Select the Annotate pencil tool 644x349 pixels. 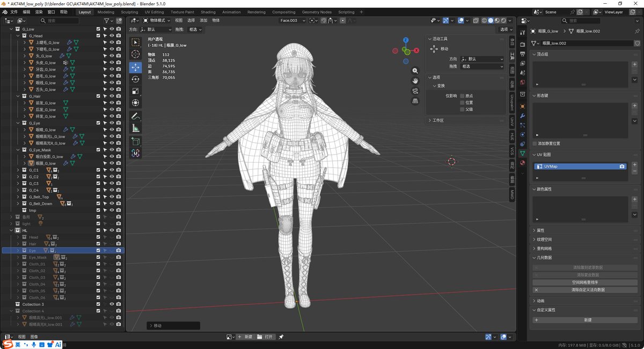tap(135, 116)
